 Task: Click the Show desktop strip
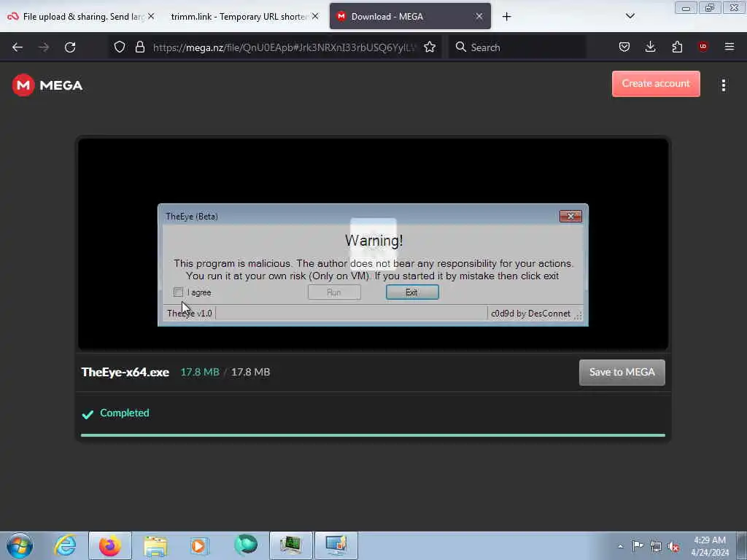pyautogui.click(x=742, y=545)
